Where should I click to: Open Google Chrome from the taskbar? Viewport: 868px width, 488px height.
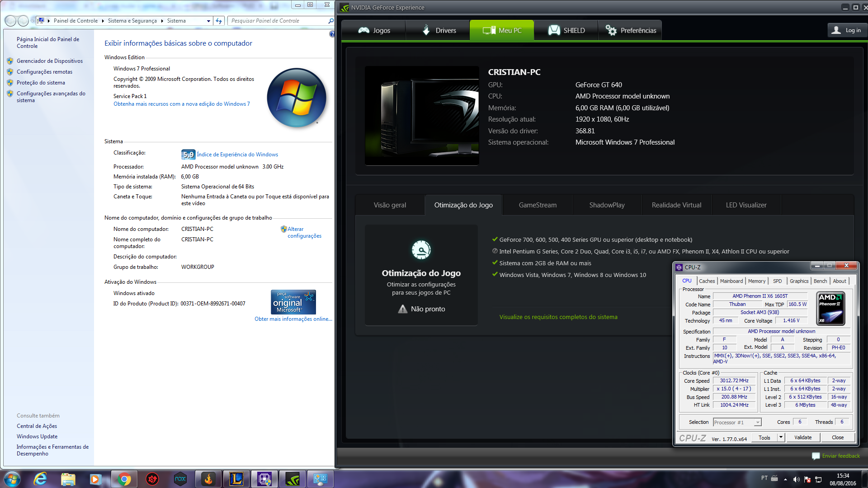[x=124, y=479]
